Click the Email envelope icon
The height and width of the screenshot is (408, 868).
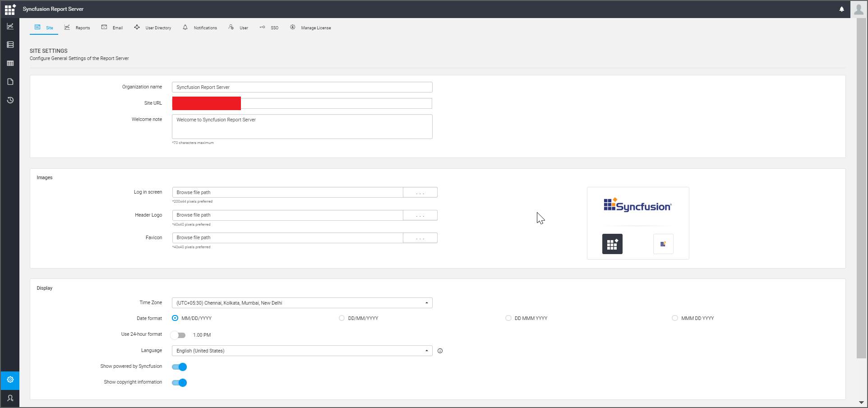point(104,27)
